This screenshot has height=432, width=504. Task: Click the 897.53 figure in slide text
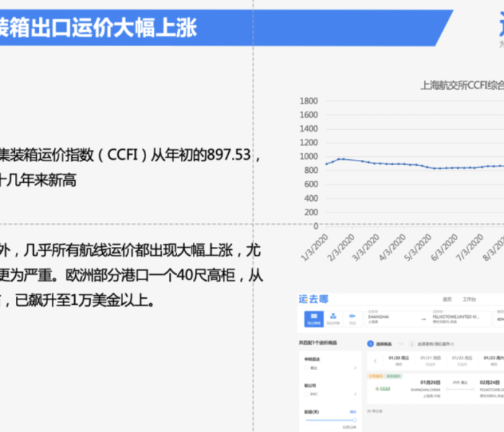pos(229,155)
